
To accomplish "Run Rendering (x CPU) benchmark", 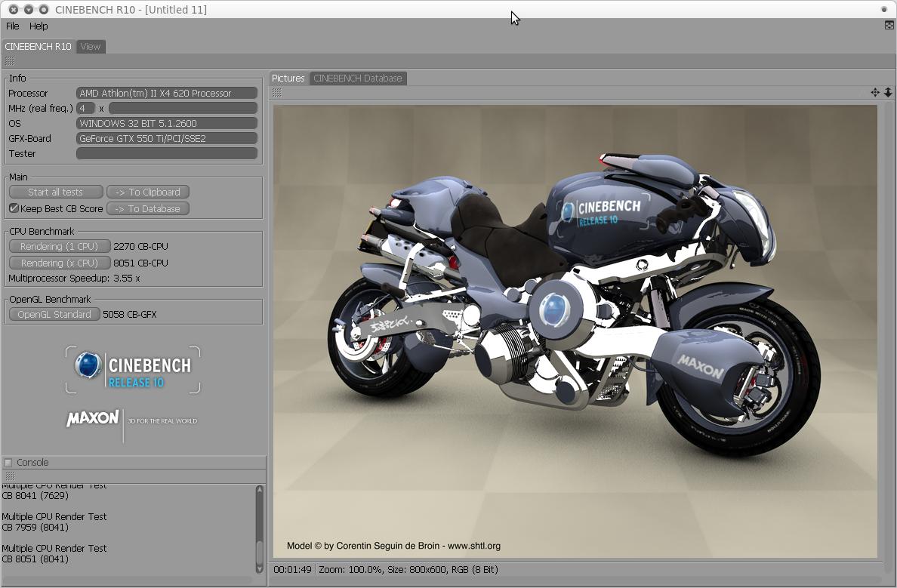I will coord(60,263).
